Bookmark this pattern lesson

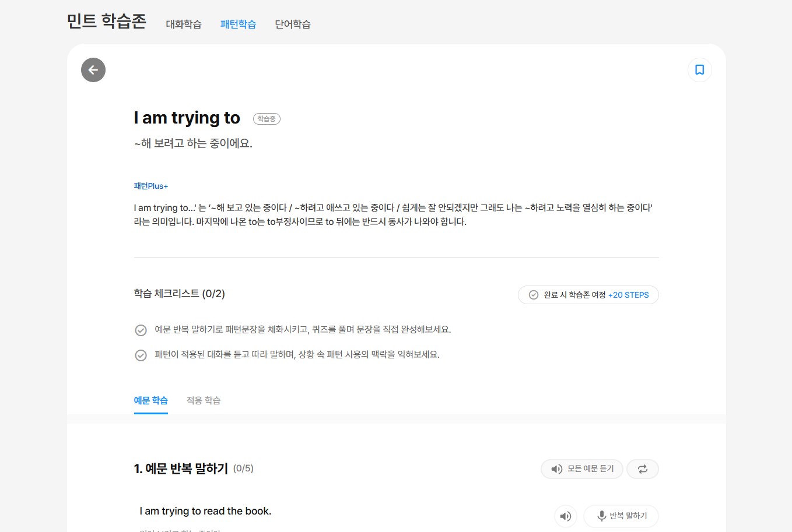[699, 70]
